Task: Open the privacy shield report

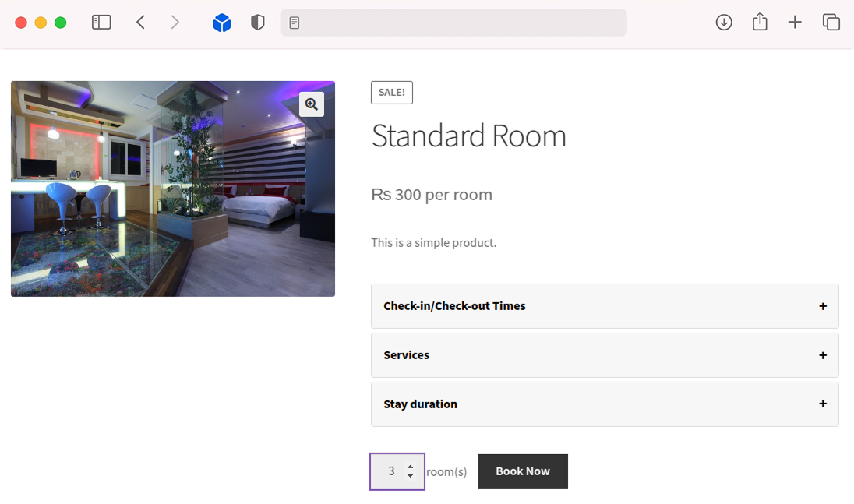Action: (258, 23)
